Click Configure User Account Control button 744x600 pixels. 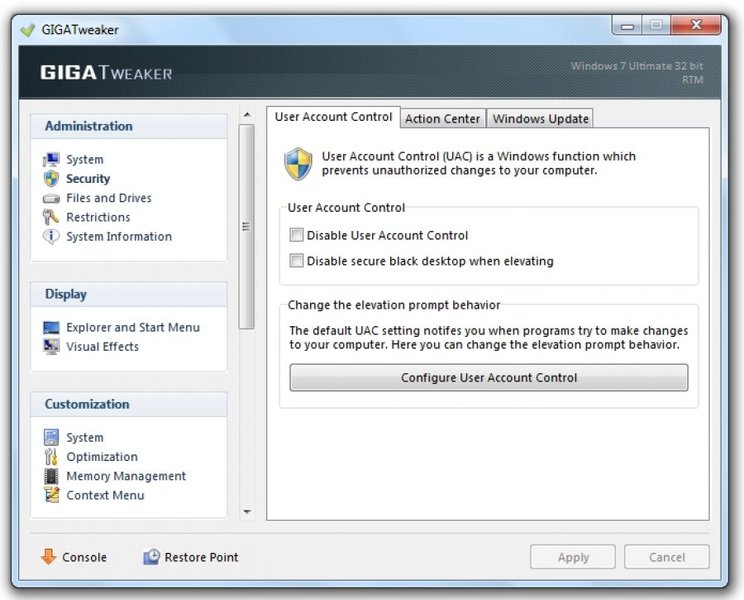pyautogui.click(x=489, y=378)
